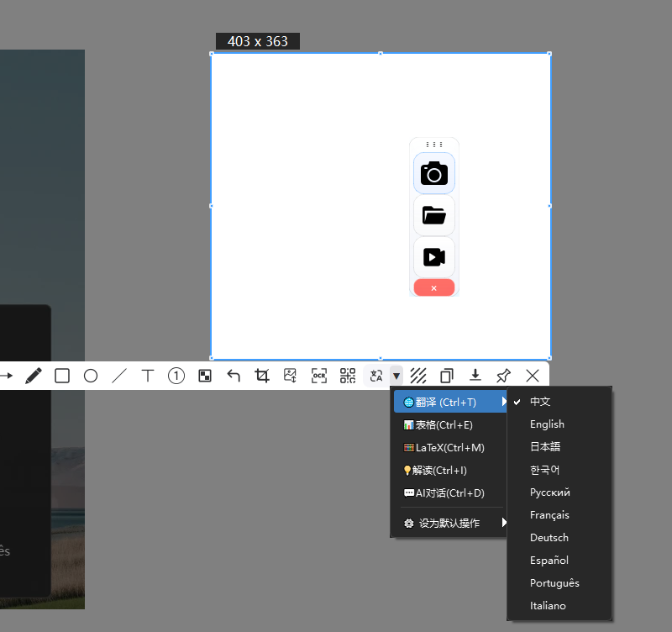The image size is (672, 632).
Task: Select English from the language list
Action: pyautogui.click(x=547, y=424)
